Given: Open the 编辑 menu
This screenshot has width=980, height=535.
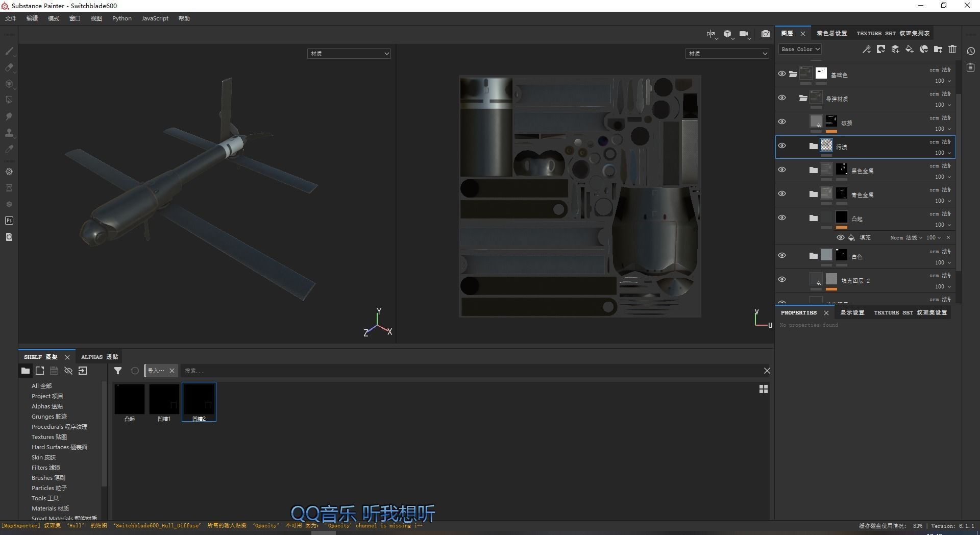Looking at the screenshot, I should click(32, 18).
